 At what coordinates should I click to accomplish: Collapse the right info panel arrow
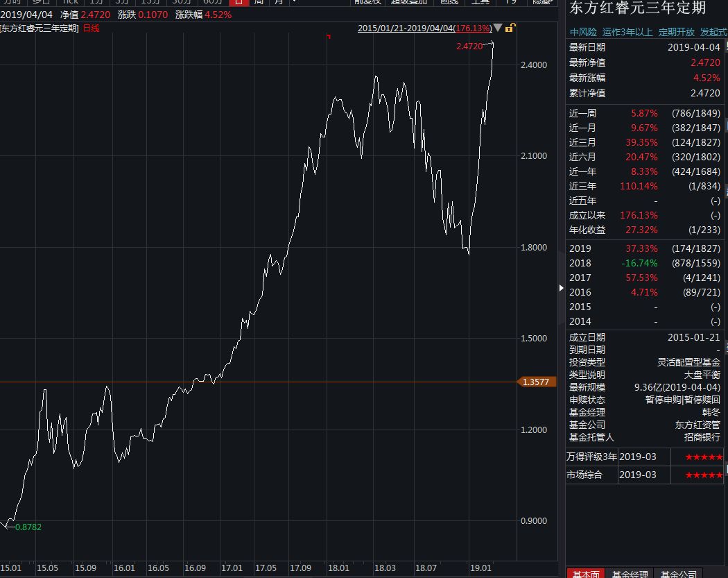point(561,288)
